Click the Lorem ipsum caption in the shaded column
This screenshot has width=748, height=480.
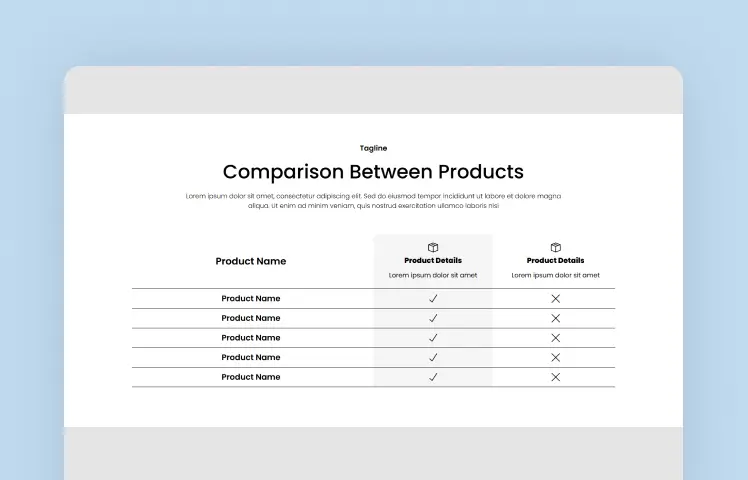433,275
